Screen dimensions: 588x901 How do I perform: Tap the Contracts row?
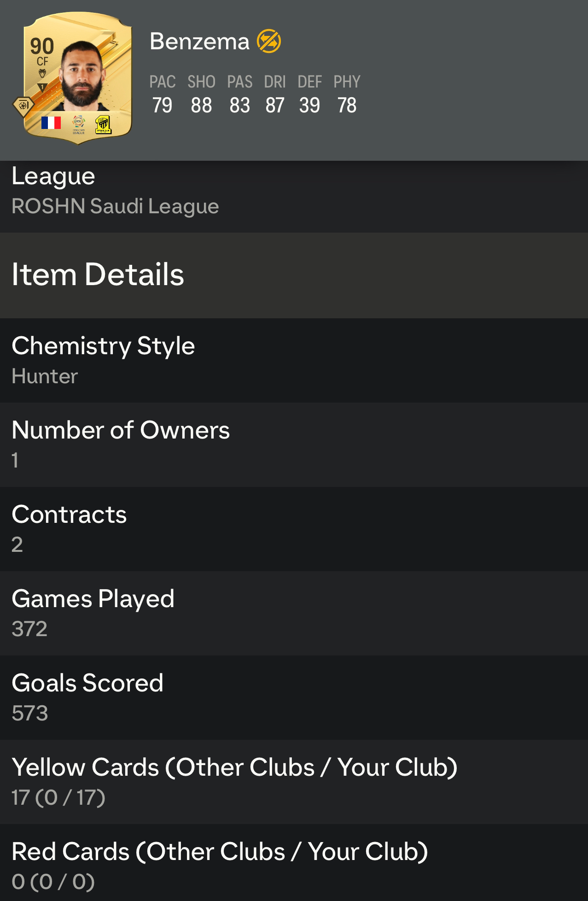click(294, 529)
